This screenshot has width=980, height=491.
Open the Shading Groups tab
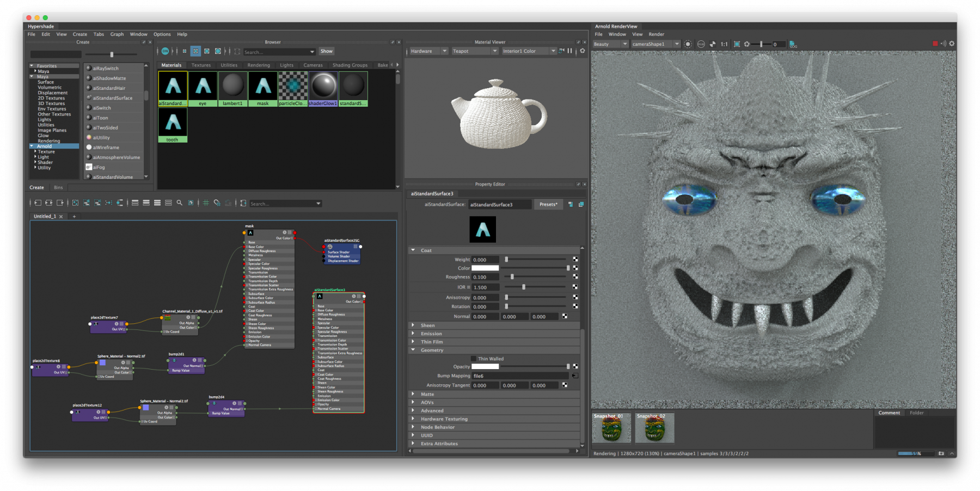pos(350,65)
